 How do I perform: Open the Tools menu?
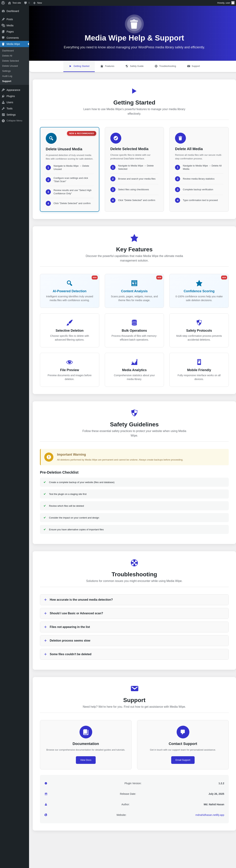pyautogui.click(x=15, y=108)
